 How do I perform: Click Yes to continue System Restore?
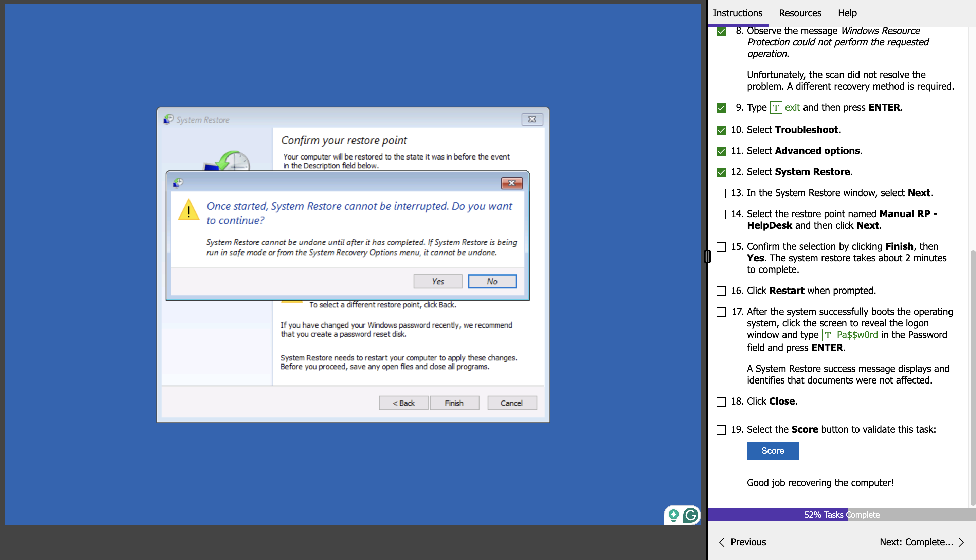tap(438, 281)
